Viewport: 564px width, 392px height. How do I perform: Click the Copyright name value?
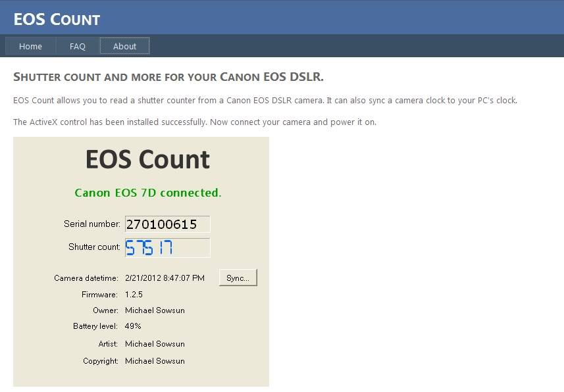(155, 360)
